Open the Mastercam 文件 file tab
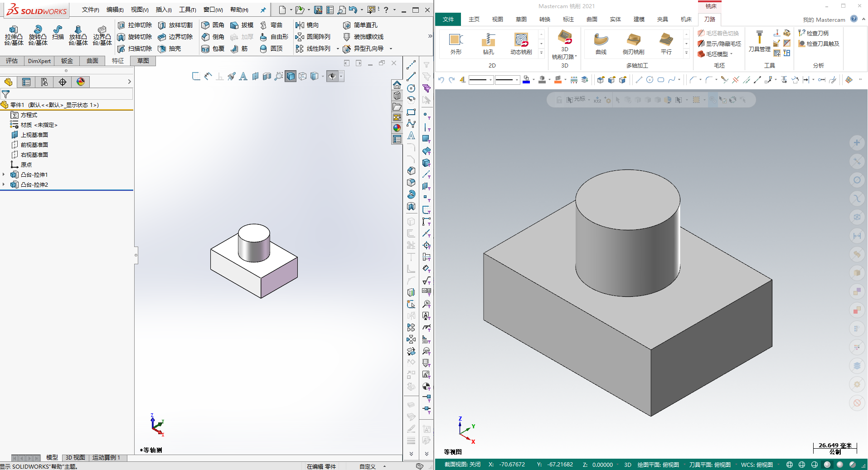868x470 pixels. [x=448, y=19]
